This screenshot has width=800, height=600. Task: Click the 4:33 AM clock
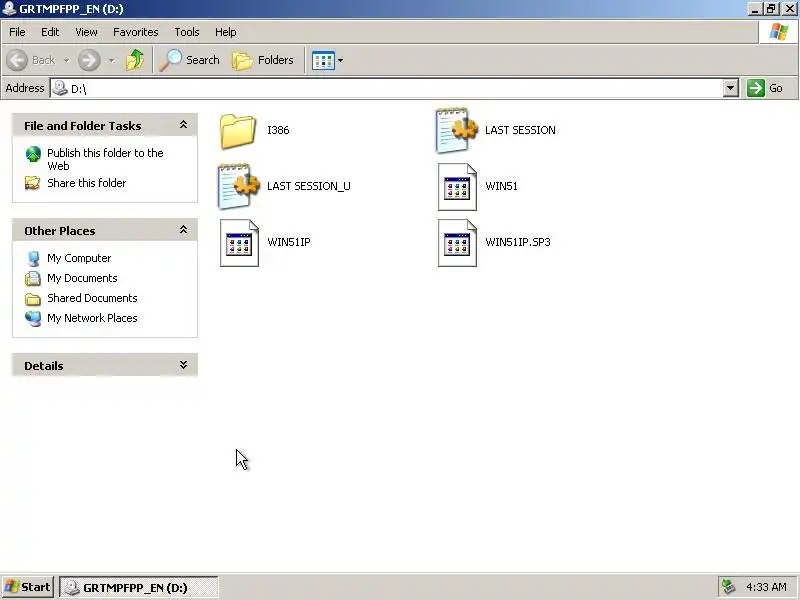766,587
